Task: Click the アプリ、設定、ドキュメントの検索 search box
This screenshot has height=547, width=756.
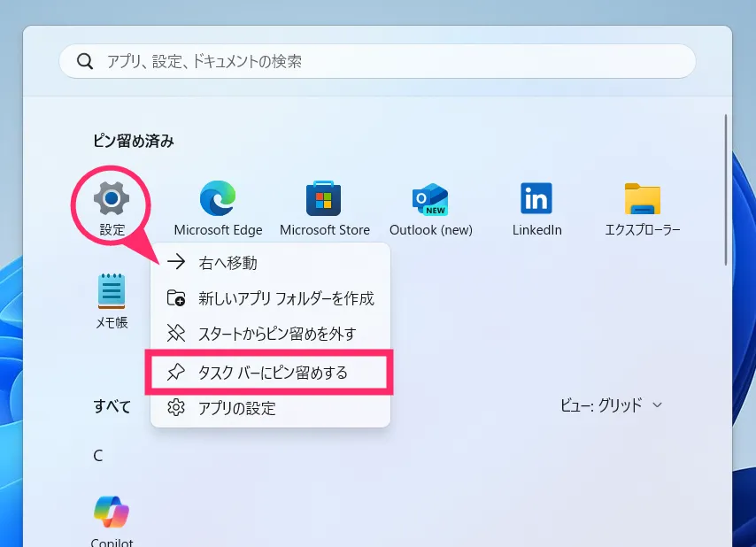Action: click(377, 61)
